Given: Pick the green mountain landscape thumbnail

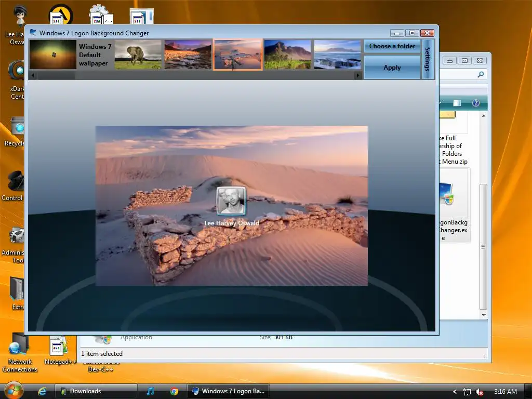Looking at the screenshot, I should coord(288,55).
